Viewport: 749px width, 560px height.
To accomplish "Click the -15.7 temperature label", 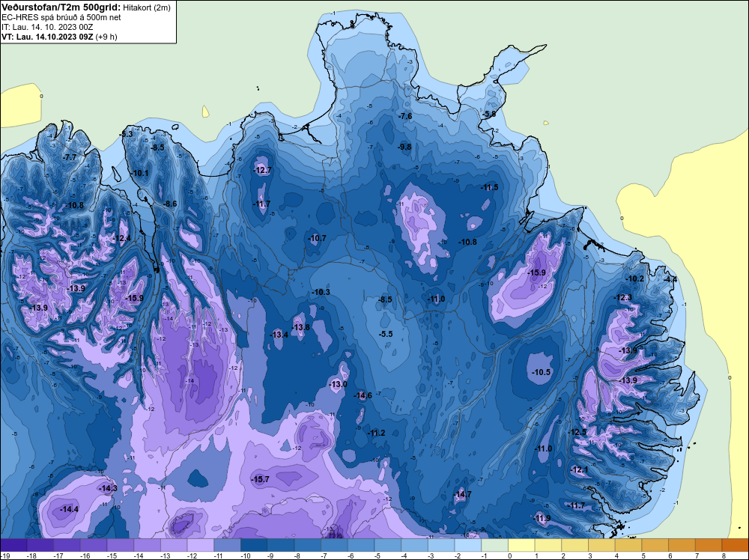I will point(261,479).
